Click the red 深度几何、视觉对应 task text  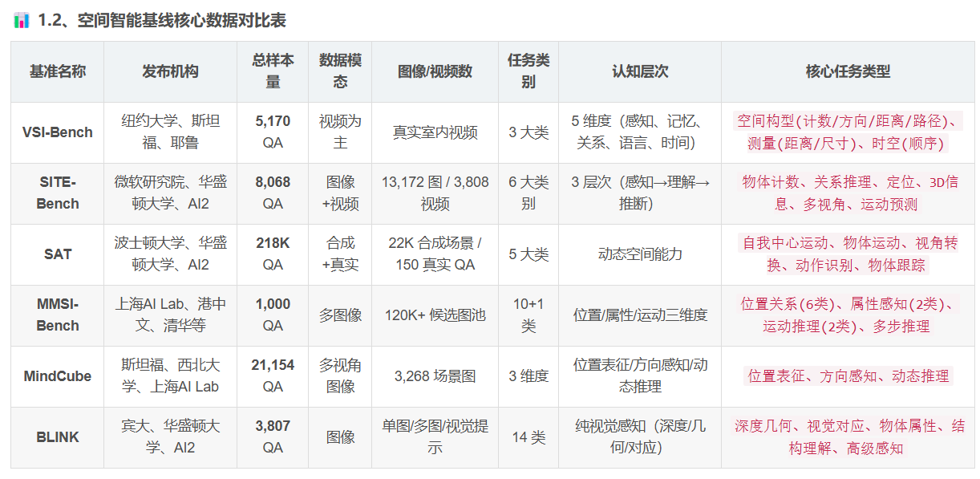coord(800,427)
